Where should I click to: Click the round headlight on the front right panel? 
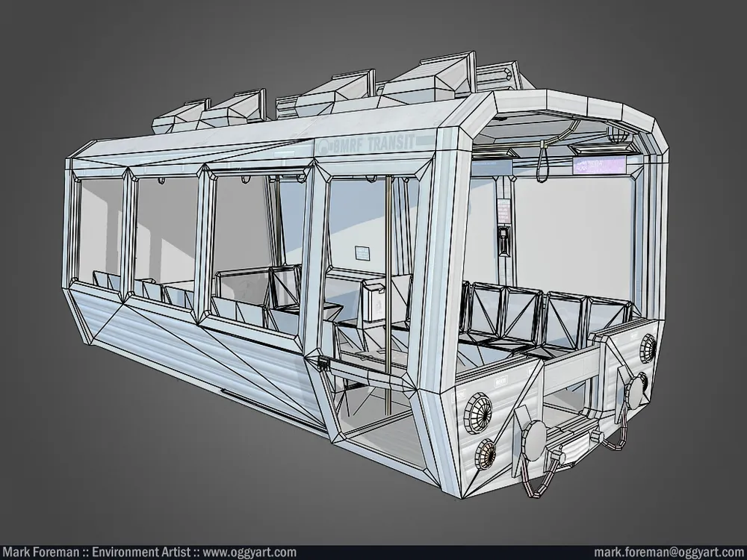pyautogui.click(x=647, y=348)
